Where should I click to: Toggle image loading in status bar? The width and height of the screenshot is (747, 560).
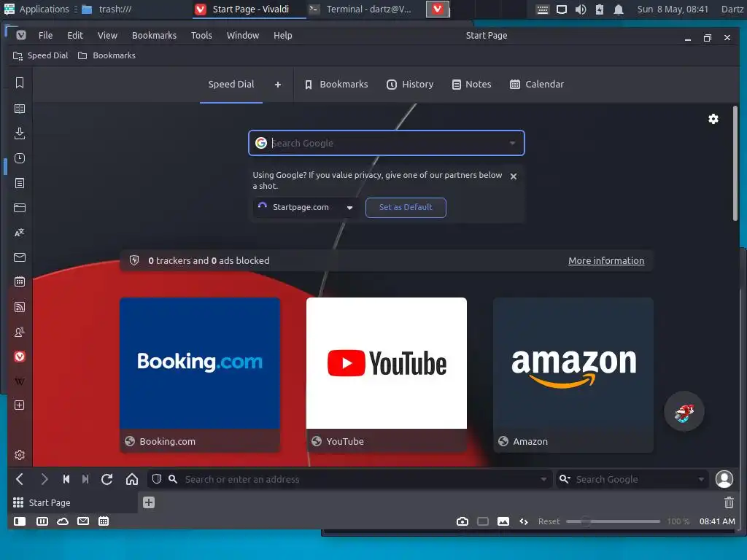pyautogui.click(x=503, y=521)
